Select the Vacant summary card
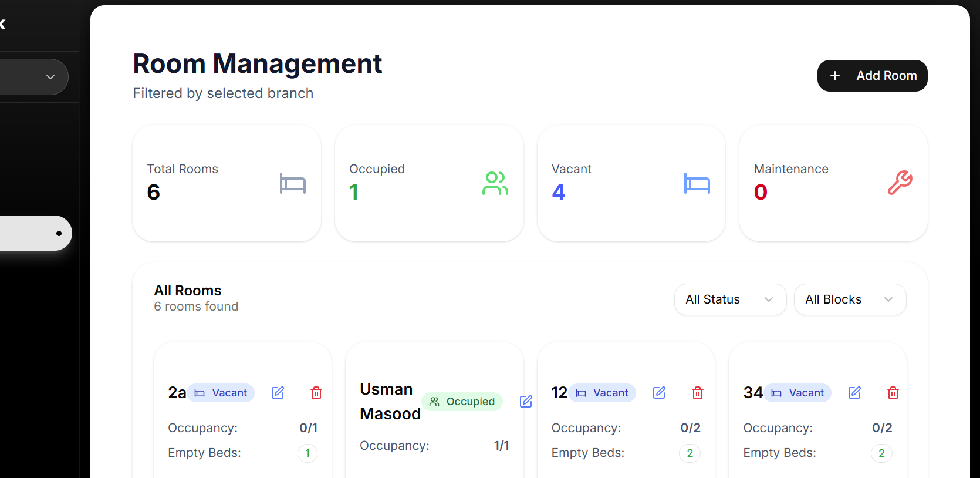The width and height of the screenshot is (980, 478). tap(631, 183)
